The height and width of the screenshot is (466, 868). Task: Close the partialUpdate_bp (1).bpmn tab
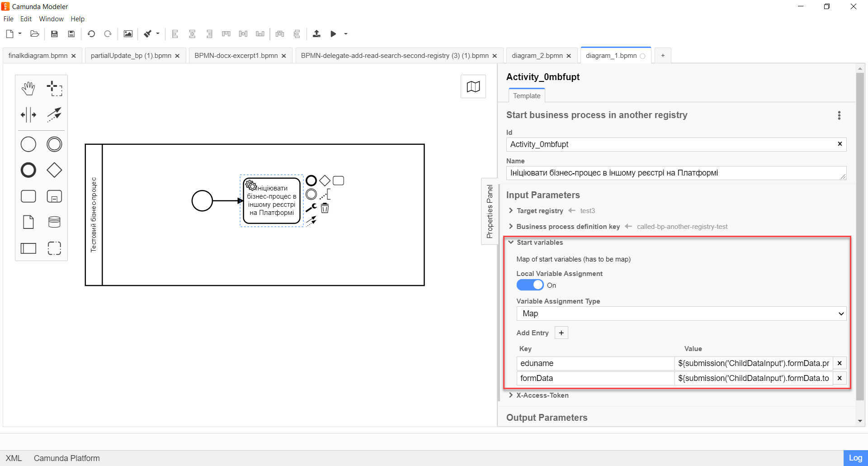click(177, 56)
